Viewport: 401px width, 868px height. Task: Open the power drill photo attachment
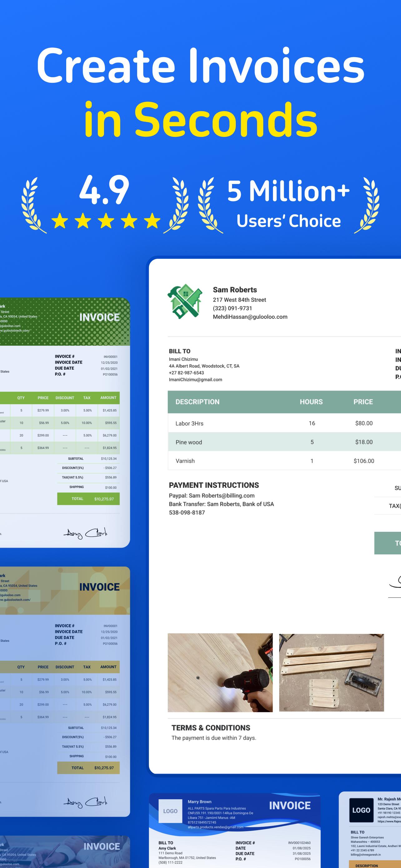pyautogui.click(x=220, y=673)
